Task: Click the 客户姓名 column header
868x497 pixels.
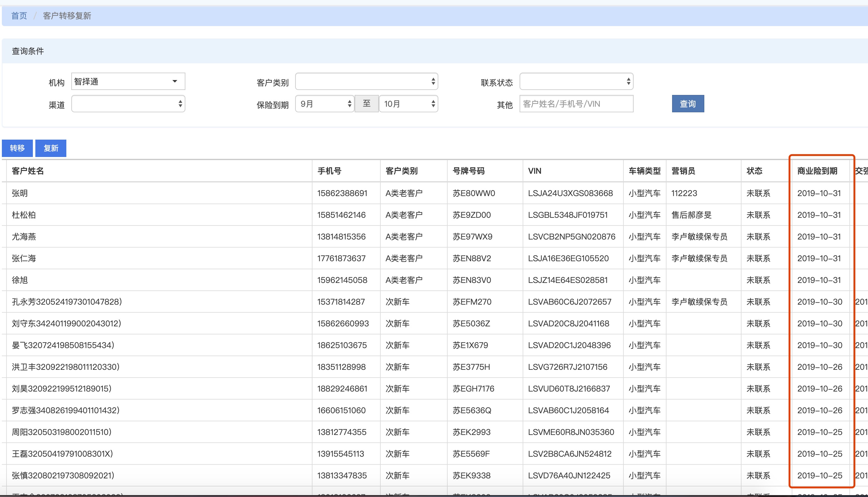Action: 28,171
